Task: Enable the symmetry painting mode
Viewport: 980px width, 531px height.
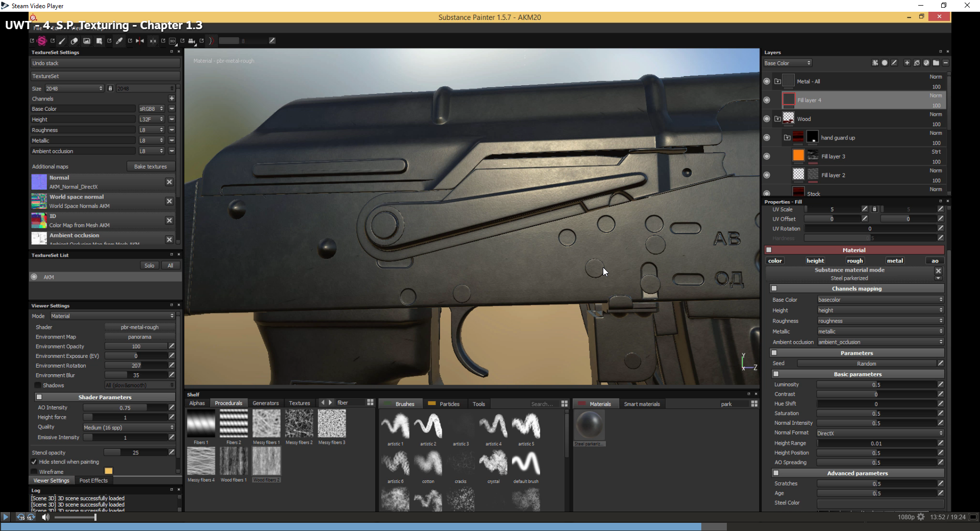Action: pyautogui.click(x=139, y=41)
